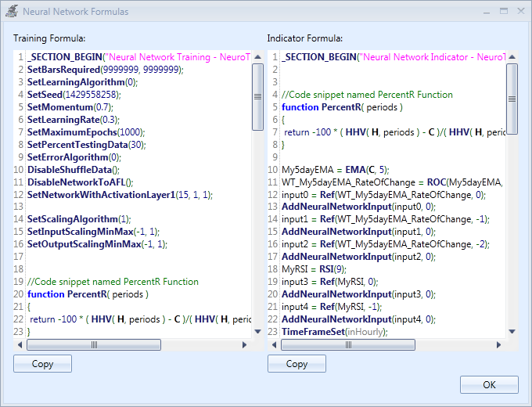Click the AddNeuralNetworkInput(input1, 0) line
532x407 pixels.
pyautogui.click(x=358, y=232)
